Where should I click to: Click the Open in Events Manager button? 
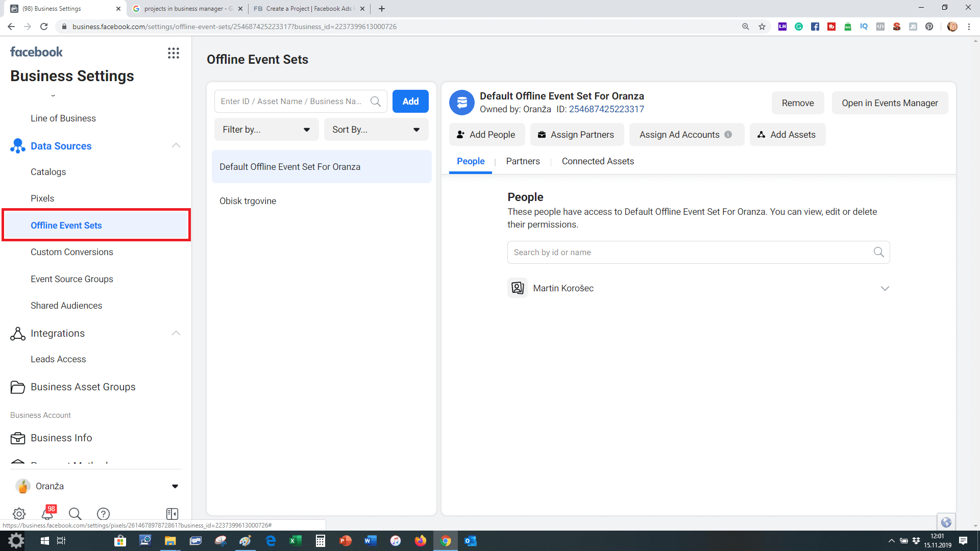(890, 103)
